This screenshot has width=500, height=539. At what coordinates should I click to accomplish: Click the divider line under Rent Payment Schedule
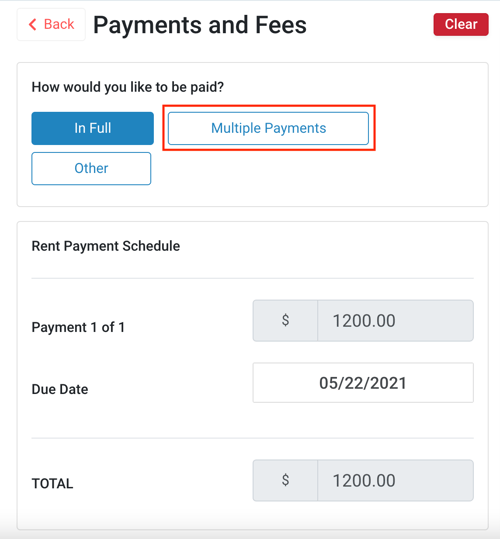[253, 278]
